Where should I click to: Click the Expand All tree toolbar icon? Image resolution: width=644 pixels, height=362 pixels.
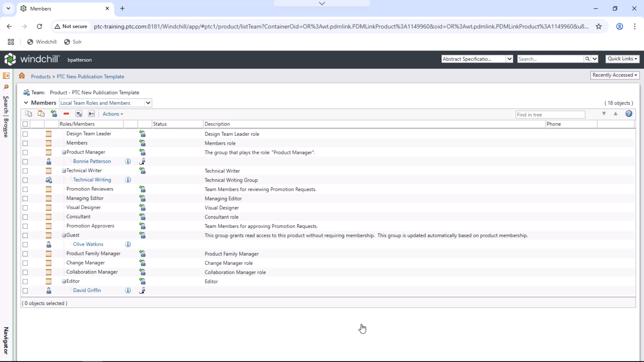click(79, 114)
